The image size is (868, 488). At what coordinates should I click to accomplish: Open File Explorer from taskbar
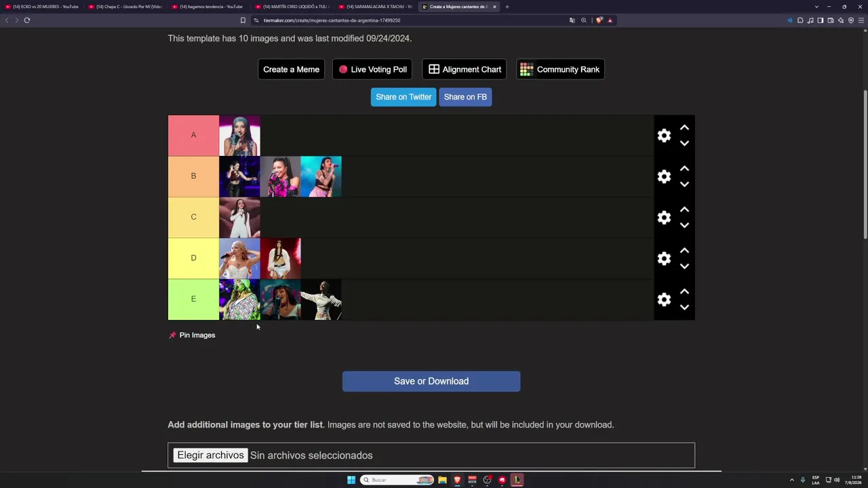(442, 480)
